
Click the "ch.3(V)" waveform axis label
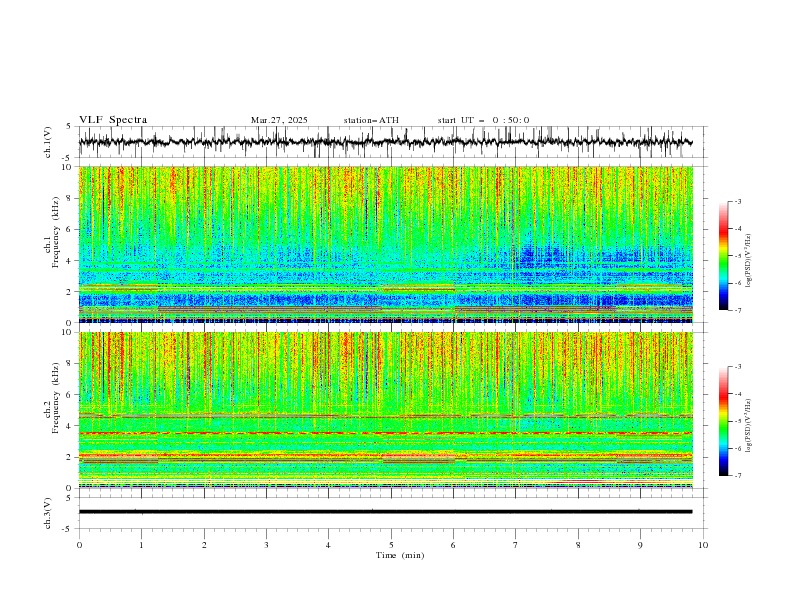point(48,513)
